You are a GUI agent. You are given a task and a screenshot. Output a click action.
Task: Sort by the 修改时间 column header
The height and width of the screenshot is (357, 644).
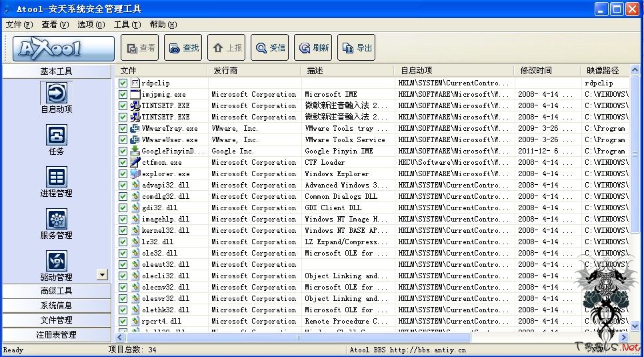pos(548,71)
